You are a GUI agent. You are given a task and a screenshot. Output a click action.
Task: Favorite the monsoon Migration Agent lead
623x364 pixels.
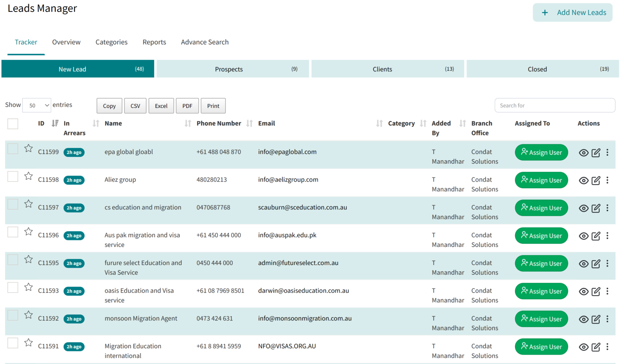[x=28, y=315]
